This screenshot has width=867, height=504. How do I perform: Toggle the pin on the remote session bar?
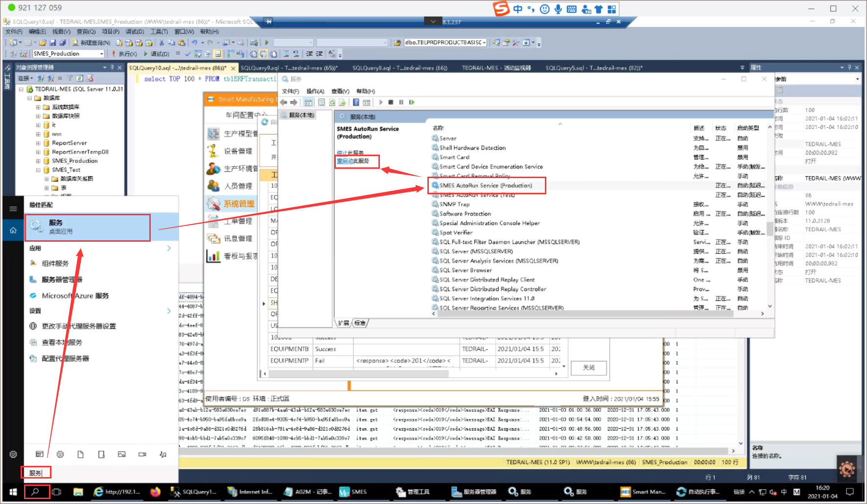(x=268, y=22)
